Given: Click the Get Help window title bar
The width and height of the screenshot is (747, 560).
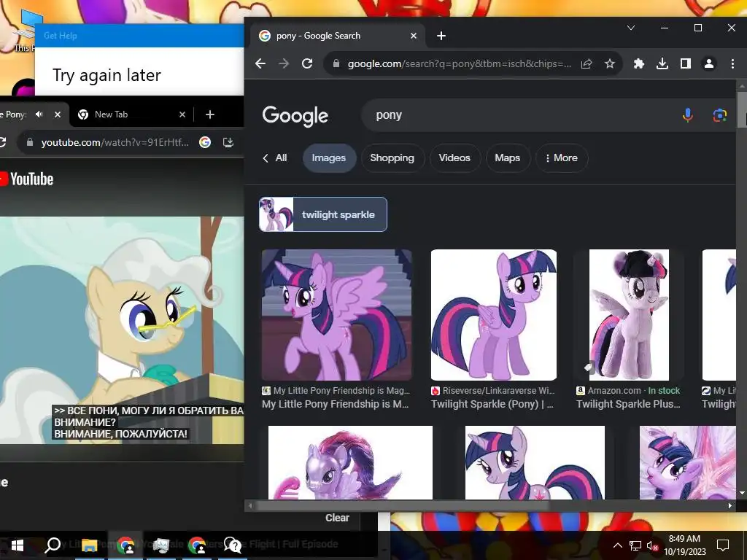Looking at the screenshot, I should click(x=139, y=35).
